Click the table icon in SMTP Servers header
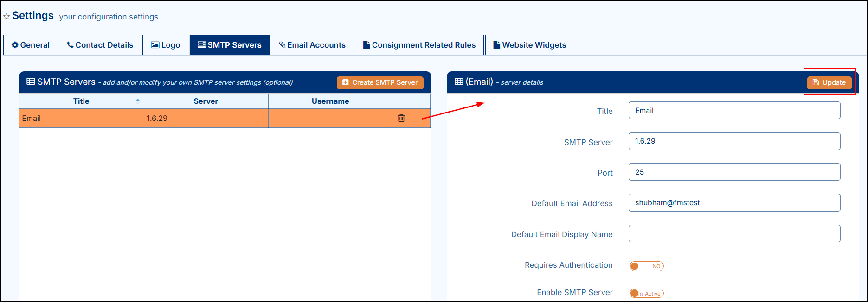Screen dimensions: 868x302 click(31, 82)
